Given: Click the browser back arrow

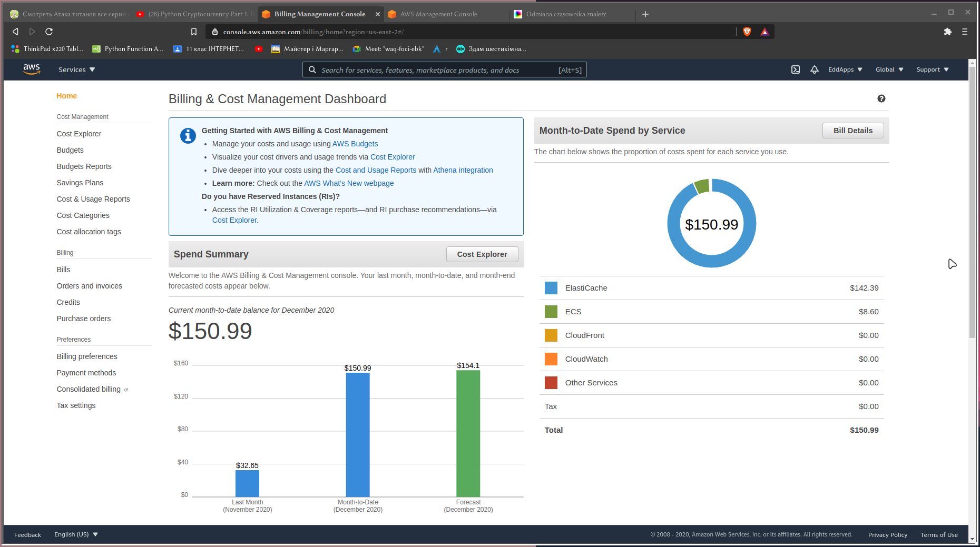Looking at the screenshot, I should point(15,32).
